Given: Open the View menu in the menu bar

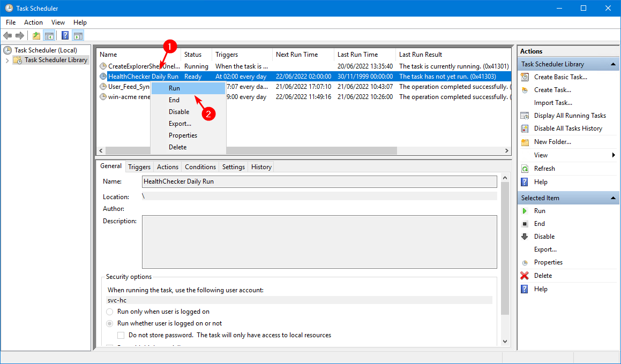Looking at the screenshot, I should pyautogui.click(x=58, y=22).
